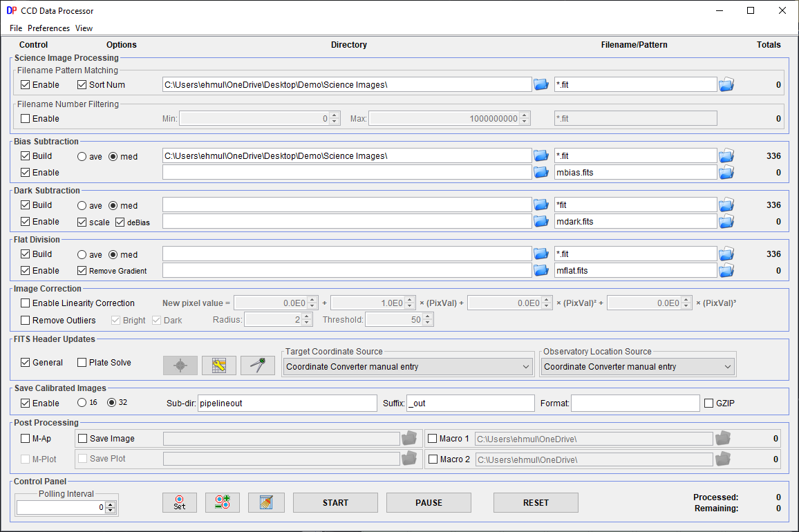Viewport: 799px width, 532px height.
Task: Open folder browser for Science Images directory
Action: coord(541,84)
